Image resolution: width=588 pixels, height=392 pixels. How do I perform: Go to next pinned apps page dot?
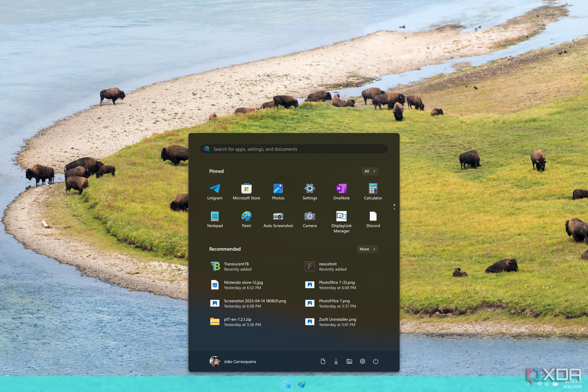[394, 209]
